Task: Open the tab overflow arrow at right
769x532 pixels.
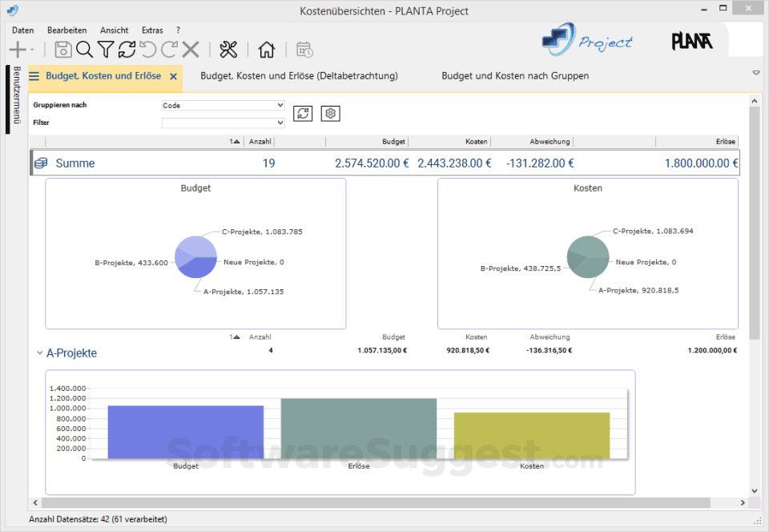Action: 755,73
